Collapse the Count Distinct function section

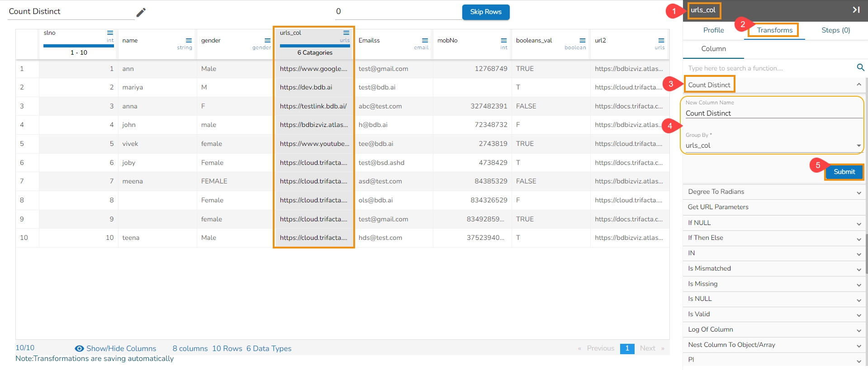(858, 85)
